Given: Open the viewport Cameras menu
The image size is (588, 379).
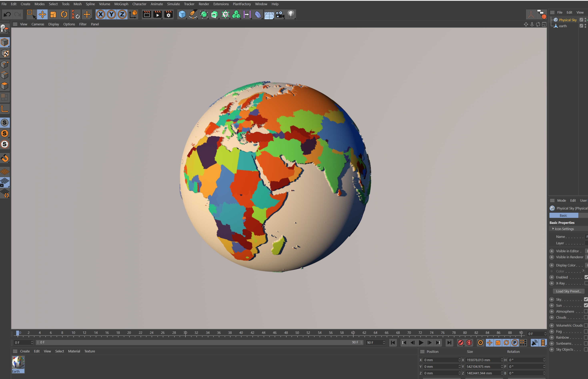Looking at the screenshot, I should point(38,24).
